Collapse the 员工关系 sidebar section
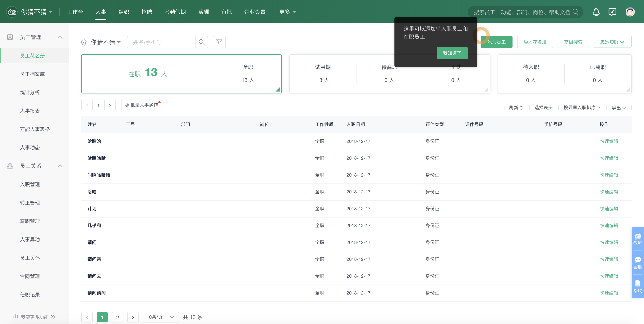This screenshot has width=644, height=324. [60, 166]
